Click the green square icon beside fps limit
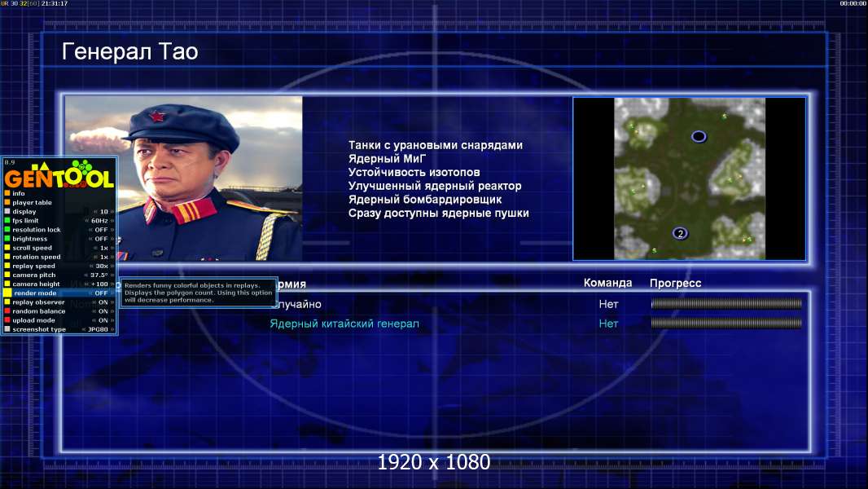This screenshot has width=868, height=489. pyautogui.click(x=7, y=220)
